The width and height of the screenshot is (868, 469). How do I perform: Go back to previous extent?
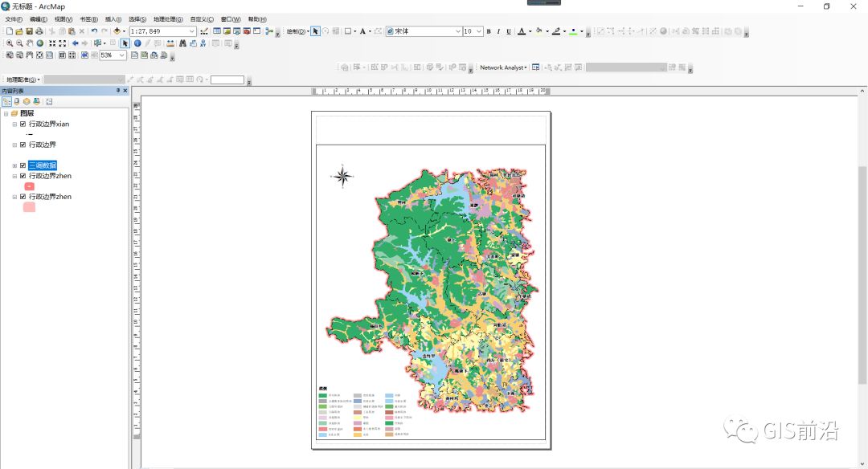point(76,43)
